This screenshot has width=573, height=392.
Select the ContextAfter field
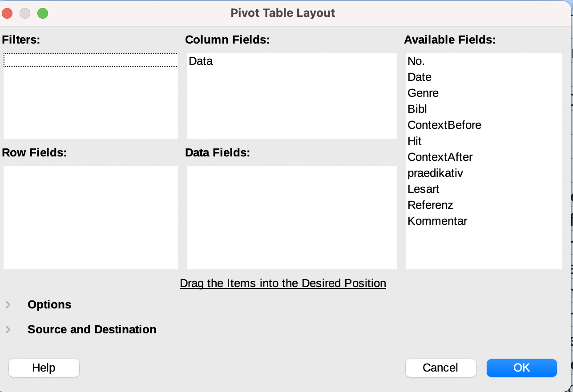[x=484, y=157]
